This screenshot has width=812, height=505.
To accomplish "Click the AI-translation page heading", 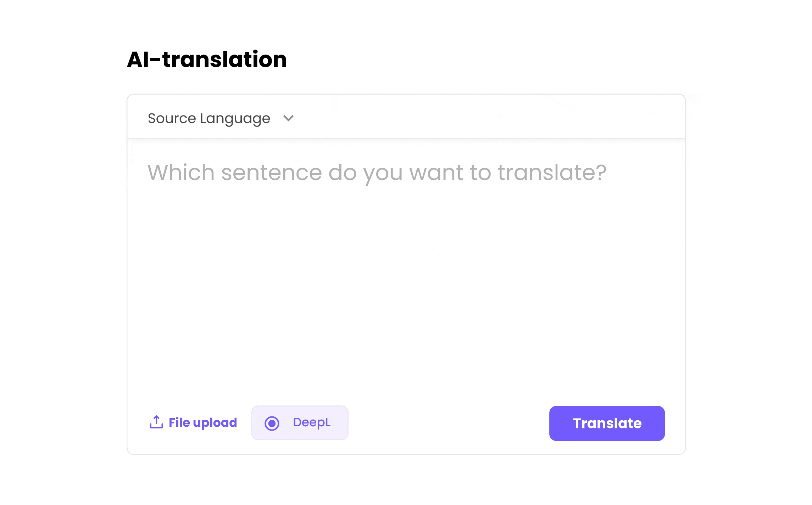I will click(207, 59).
